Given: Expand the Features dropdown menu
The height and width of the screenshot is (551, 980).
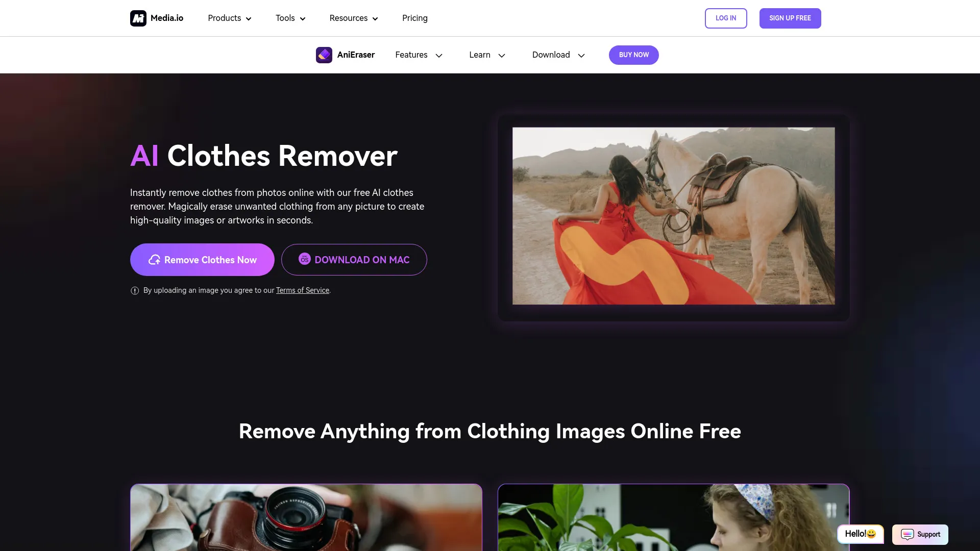Looking at the screenshot, I should 418,55.
